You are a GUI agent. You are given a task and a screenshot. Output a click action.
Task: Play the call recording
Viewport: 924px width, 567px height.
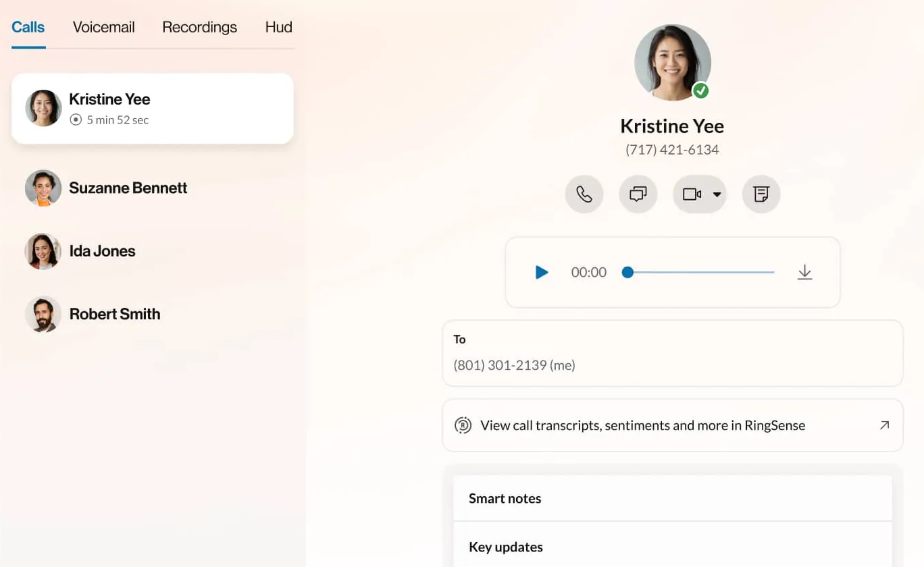(x=542, y=272)
